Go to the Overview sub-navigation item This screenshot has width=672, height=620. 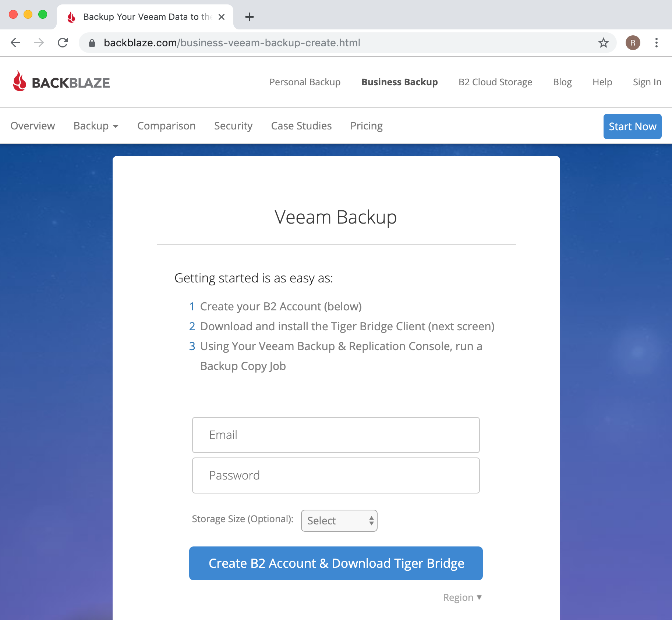33,126
